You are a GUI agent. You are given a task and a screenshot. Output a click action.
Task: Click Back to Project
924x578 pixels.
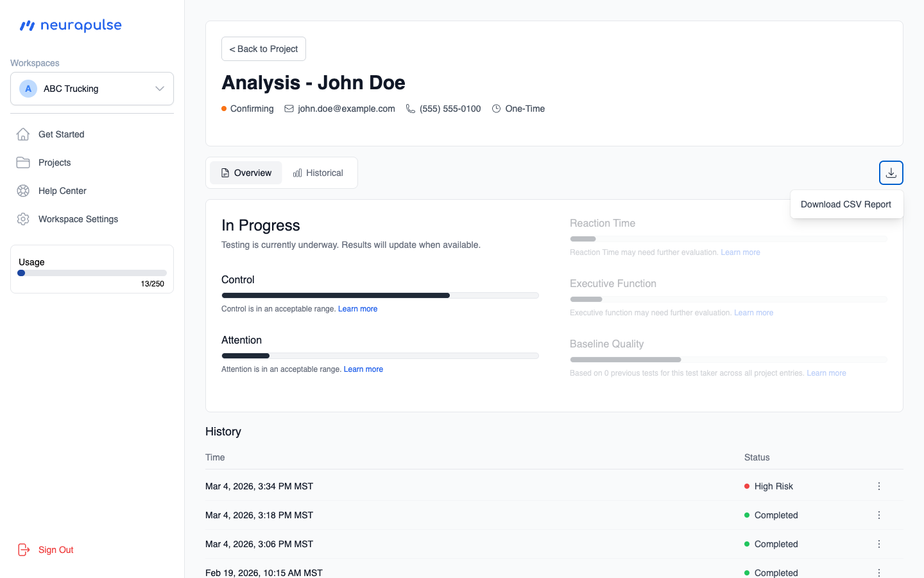click(263, 49)
